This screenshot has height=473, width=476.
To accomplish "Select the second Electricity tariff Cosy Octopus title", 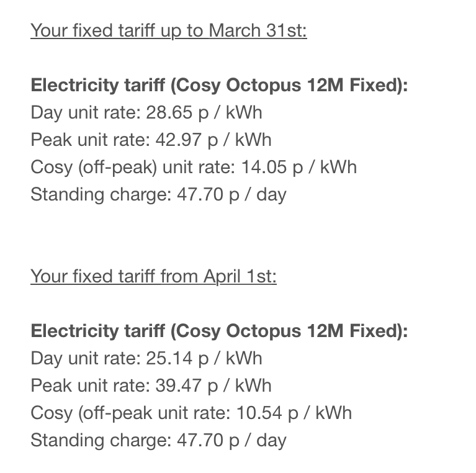I will click(219, 331).
